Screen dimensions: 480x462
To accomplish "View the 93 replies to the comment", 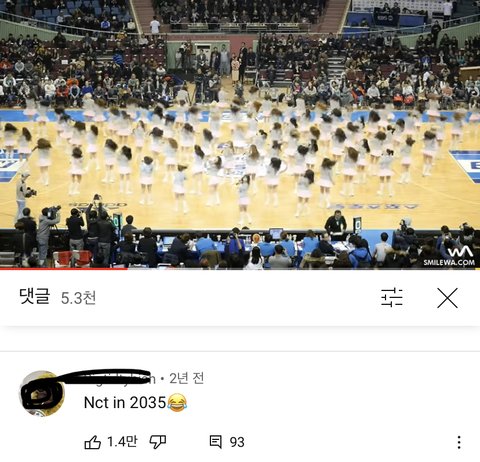I will pyautogui.click(x=237, y=442).
